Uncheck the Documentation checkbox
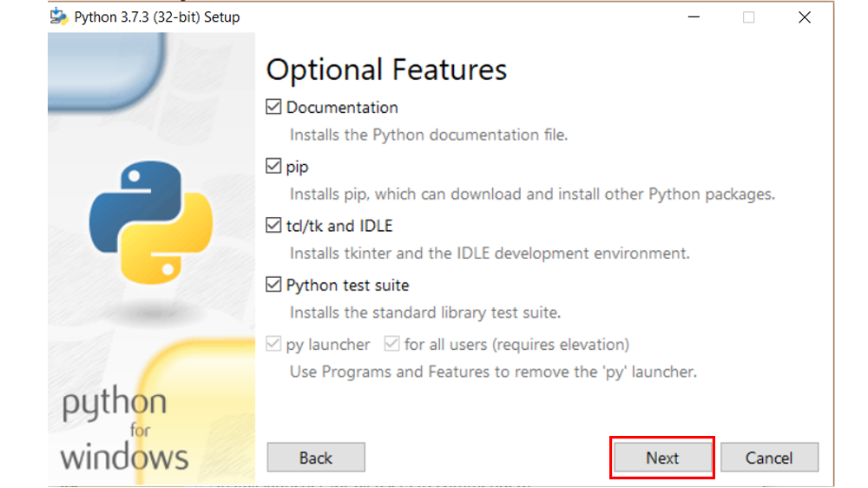 (274, 108)
